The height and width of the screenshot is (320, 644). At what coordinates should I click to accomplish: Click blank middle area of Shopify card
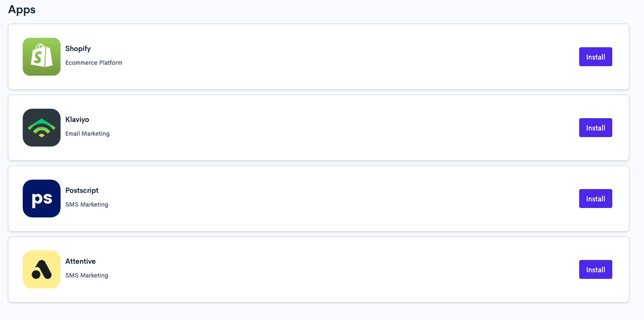pyautogui.click(x=331, y=57)
